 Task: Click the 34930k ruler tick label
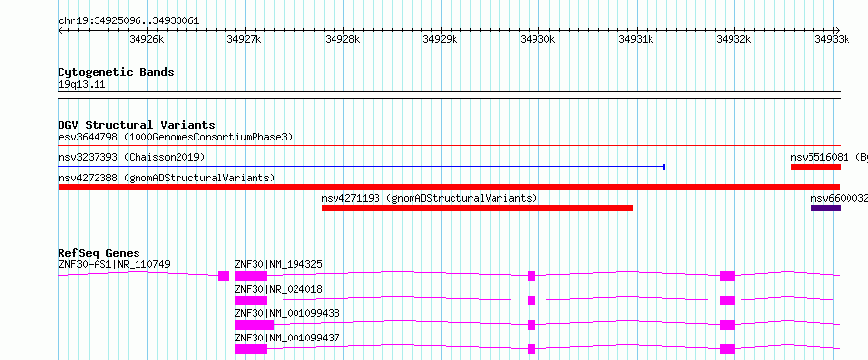click(538, 39)
